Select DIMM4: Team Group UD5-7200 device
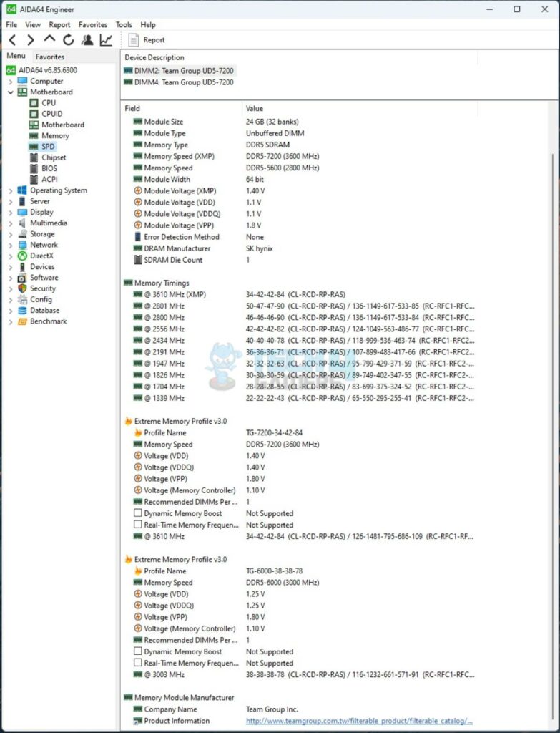The width and height of the screenshot is (560, 733). click(179, 82)
